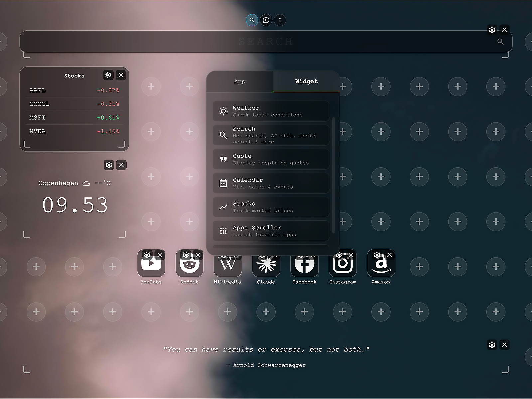
Task: Switch to the App tab
Action: click(240, 81)
